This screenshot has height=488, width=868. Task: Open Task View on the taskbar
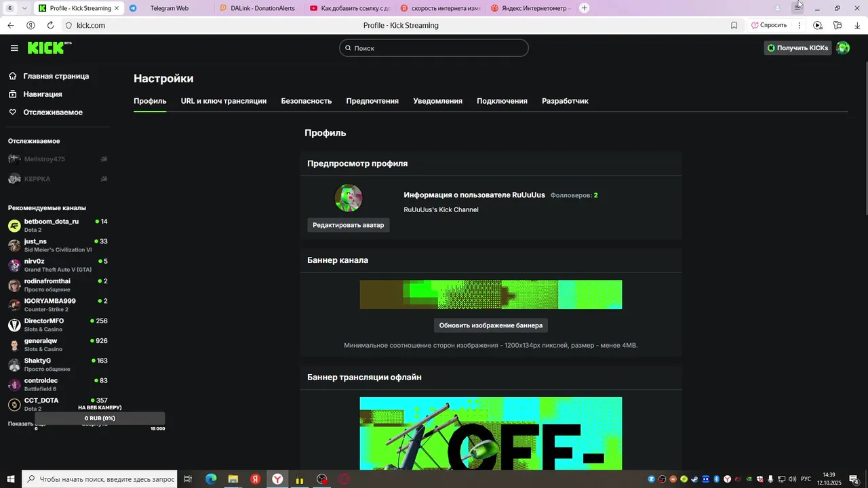[x=188, y=479]
